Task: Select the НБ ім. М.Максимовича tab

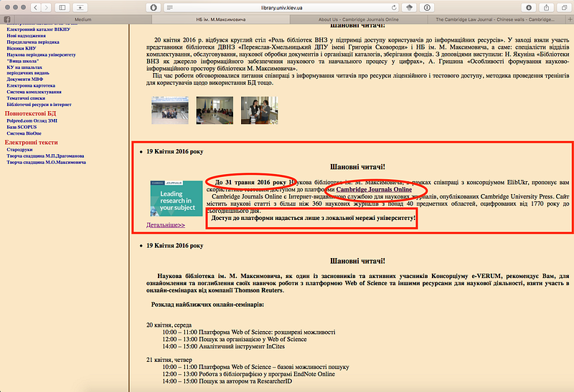Action: 221,19
